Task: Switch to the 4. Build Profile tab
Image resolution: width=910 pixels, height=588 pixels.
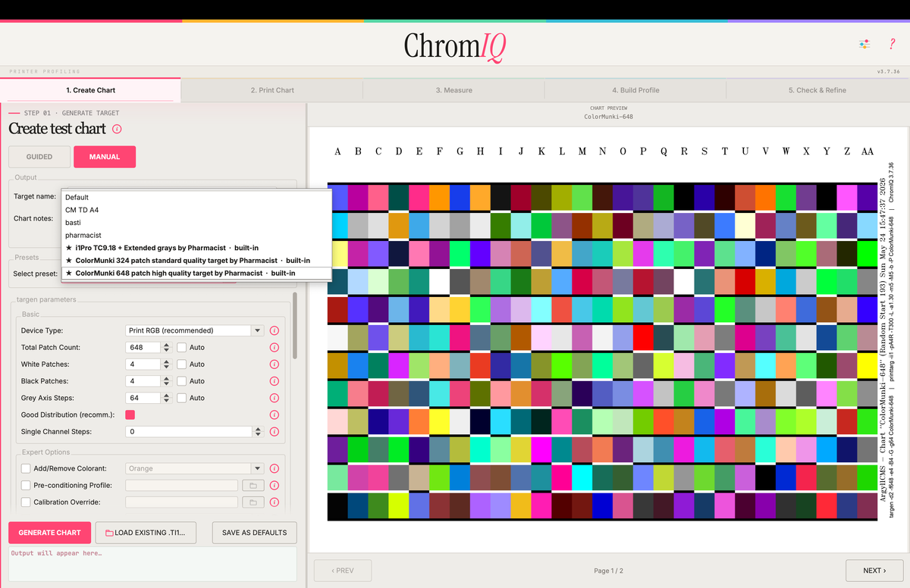Action: (635, 90)
